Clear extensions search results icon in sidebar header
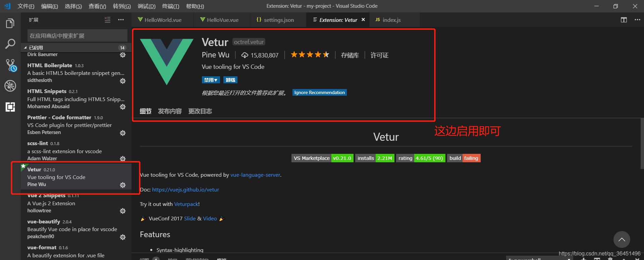Image resolution: width=644 pixels, height=260 pixels. click(107, 20)
